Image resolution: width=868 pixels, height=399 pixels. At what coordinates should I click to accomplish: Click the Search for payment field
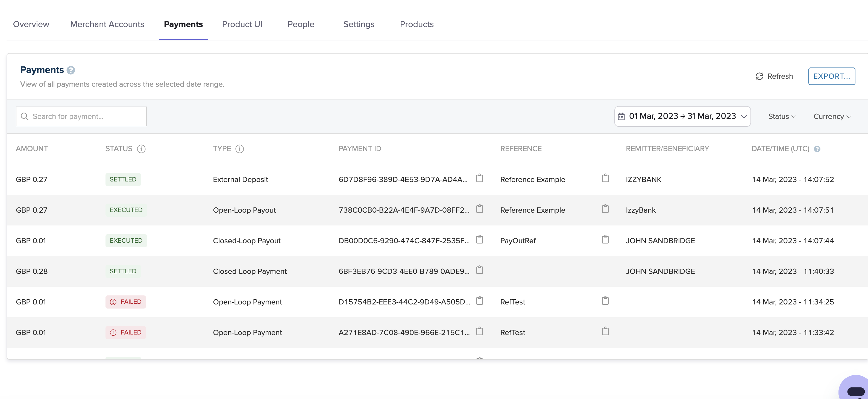pyautogui.click(x=81, y=116)
